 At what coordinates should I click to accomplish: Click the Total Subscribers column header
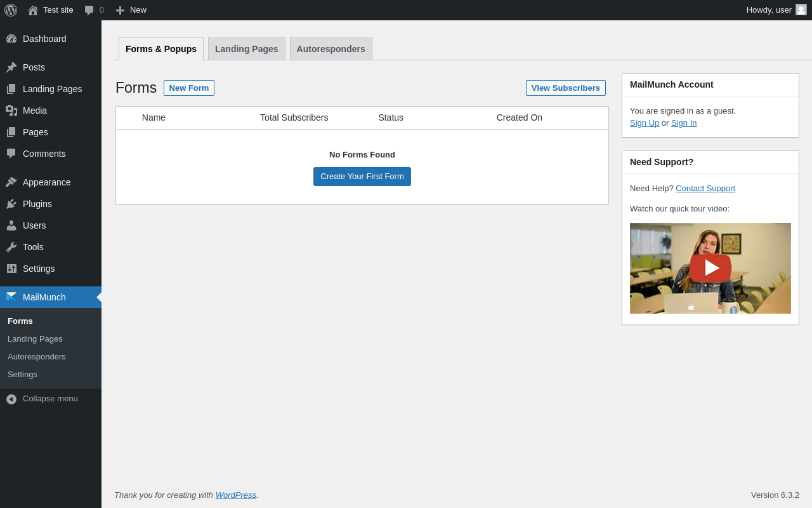[294, 117]
